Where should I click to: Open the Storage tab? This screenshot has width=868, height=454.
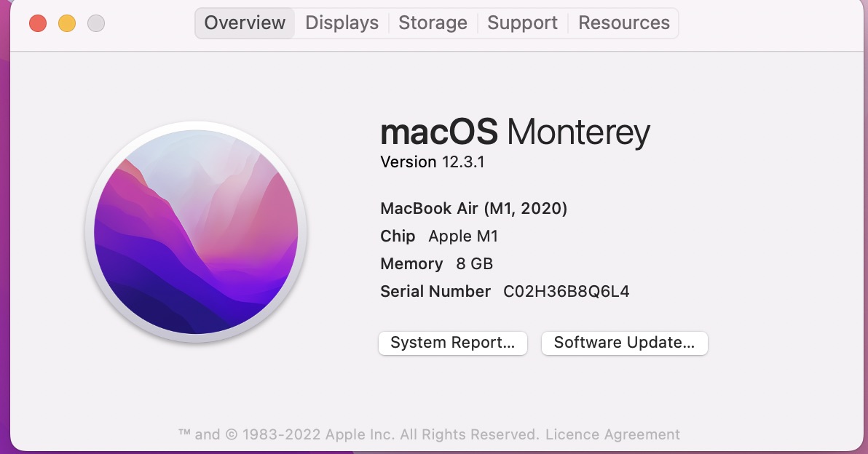tap(433, 23)
